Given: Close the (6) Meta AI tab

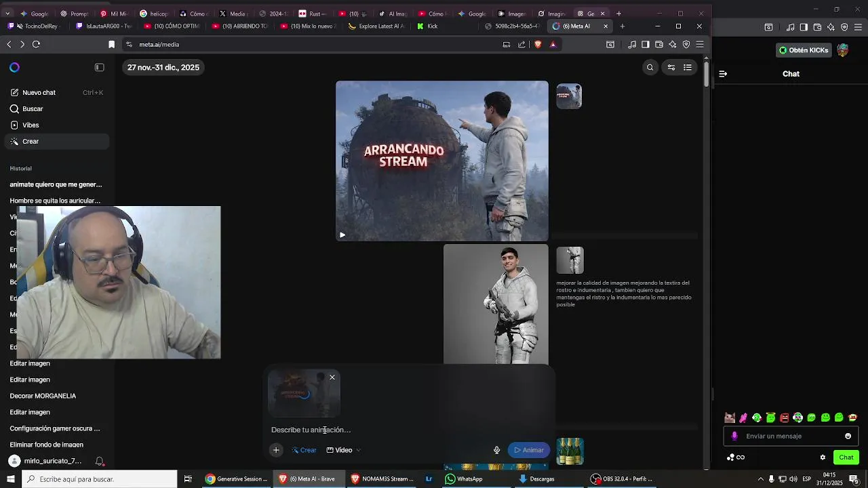Looking at the screenshot, I should [606, 26].
